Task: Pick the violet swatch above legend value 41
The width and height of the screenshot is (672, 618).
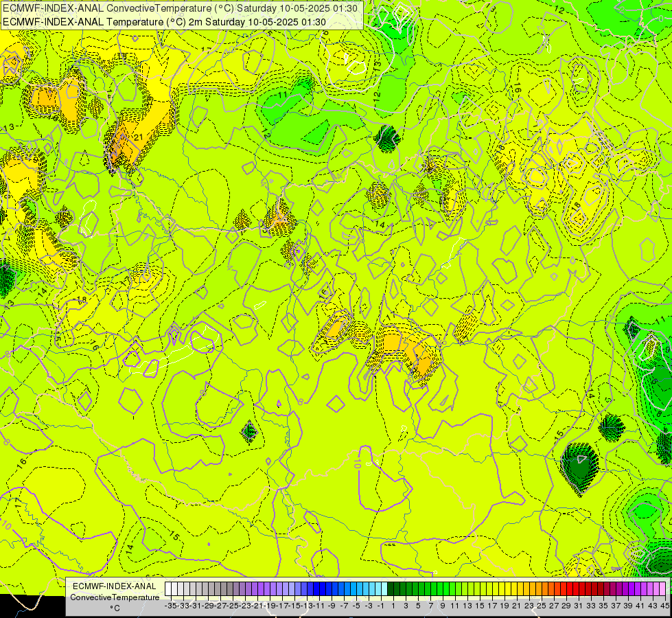Action: 638,588
